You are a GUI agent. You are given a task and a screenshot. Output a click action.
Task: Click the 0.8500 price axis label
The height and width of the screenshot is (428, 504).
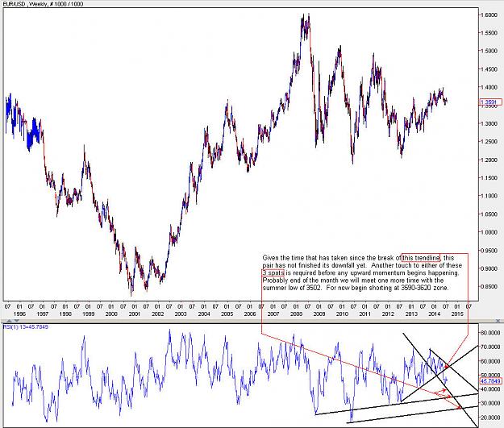(489, 286)
